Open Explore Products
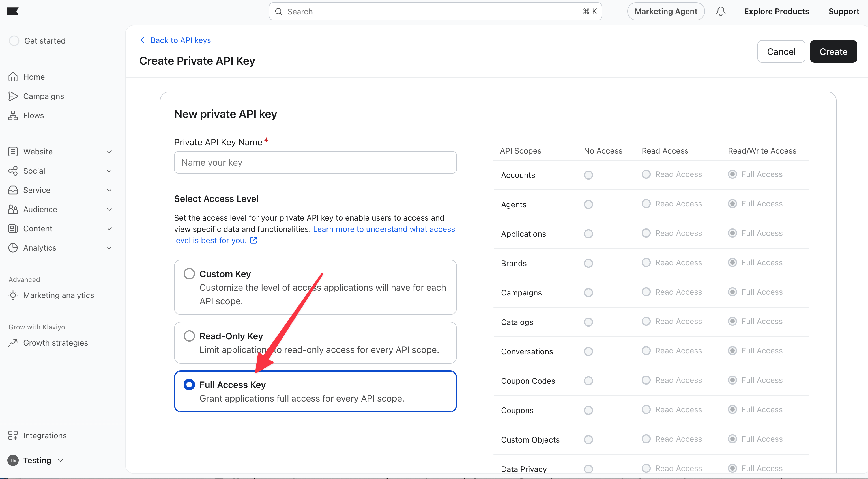The height and width of the screenshot is (479, 868). (776, 12)
